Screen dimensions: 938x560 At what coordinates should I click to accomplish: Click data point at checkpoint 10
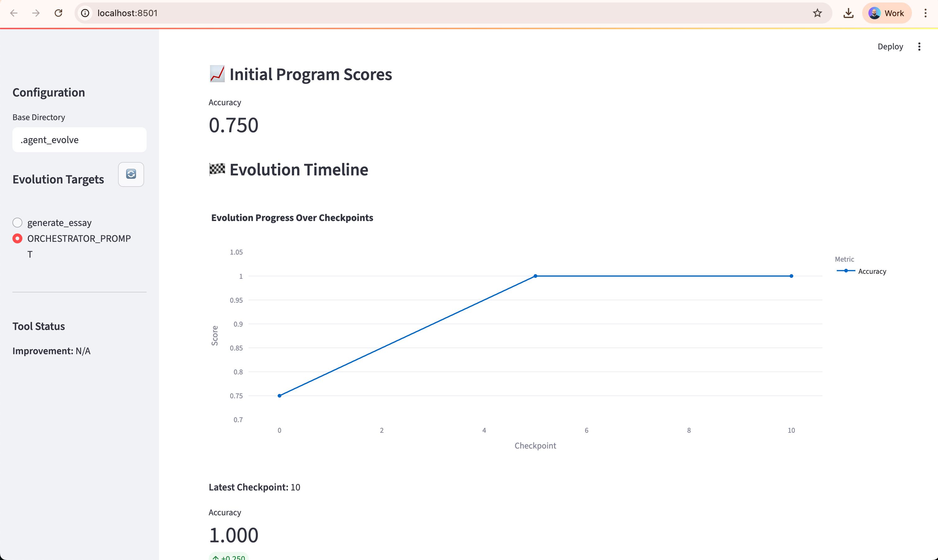(x=791, y=276)
